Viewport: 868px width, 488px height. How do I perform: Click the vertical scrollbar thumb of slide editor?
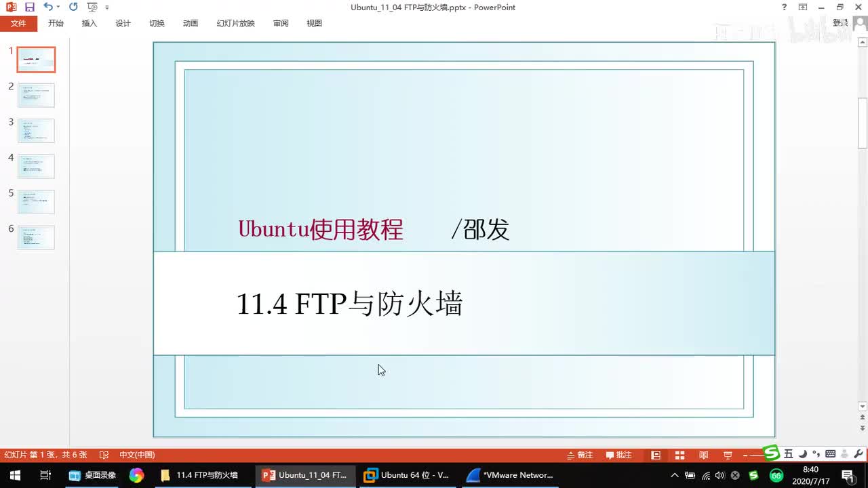coord(863,123)
